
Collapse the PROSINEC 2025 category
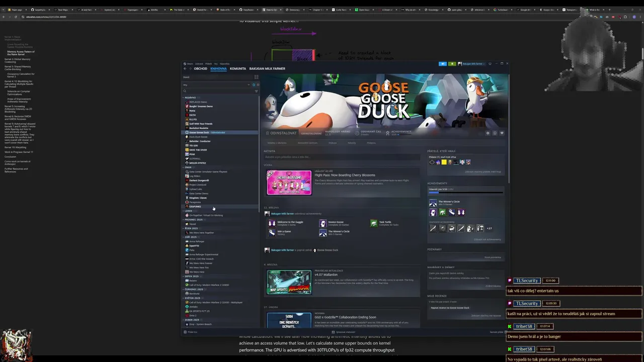point(184,220)
